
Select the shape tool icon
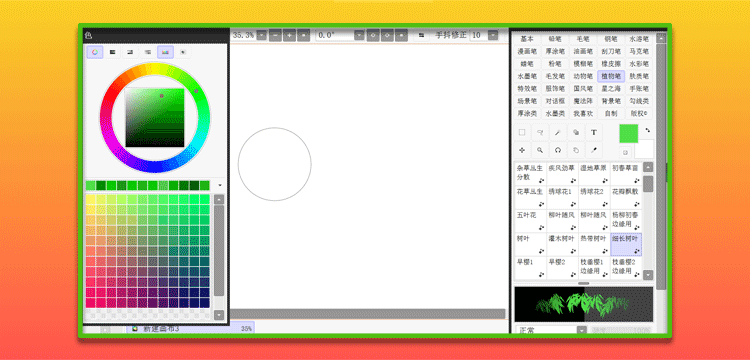coord(576,132)
